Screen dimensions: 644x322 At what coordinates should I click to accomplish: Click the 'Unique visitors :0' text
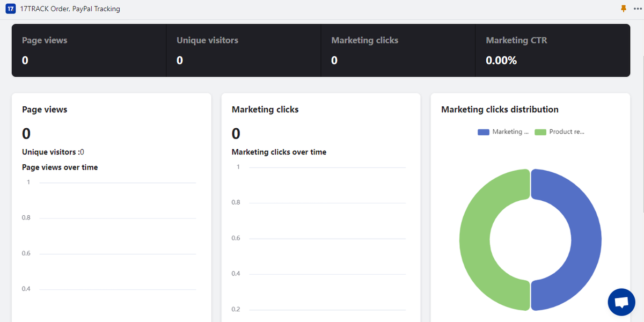click(x=53, y=152)
